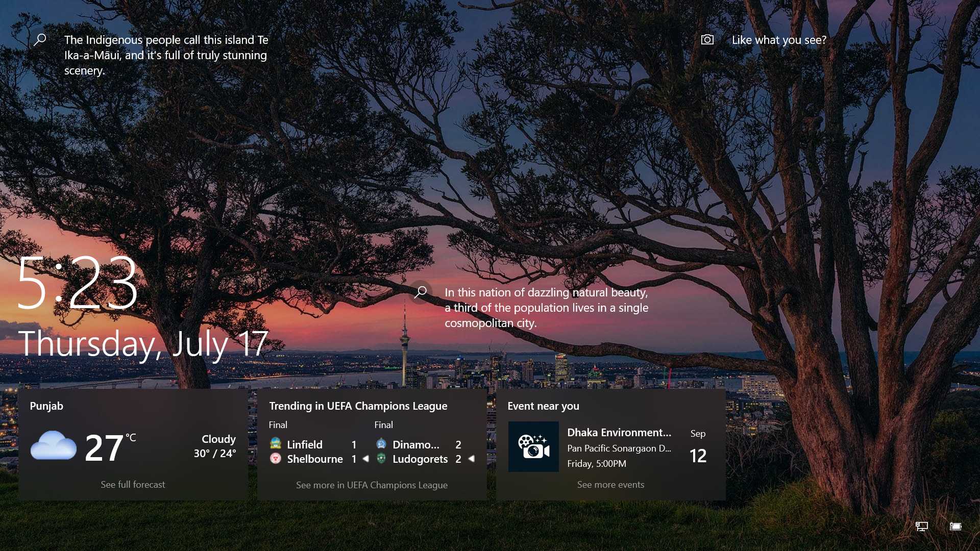
Task: Open the 'See full forecast' link
Action: [x=133, y=484]
